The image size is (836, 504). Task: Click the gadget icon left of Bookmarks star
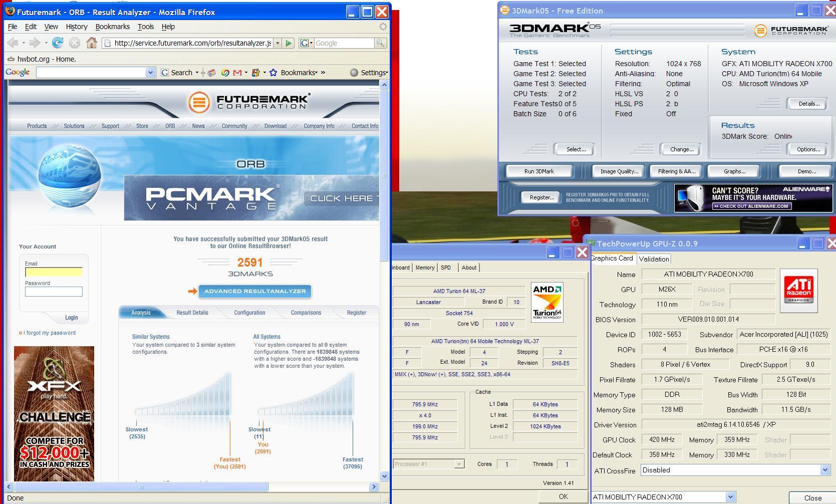pyautogui.click(x=256, y=73)
